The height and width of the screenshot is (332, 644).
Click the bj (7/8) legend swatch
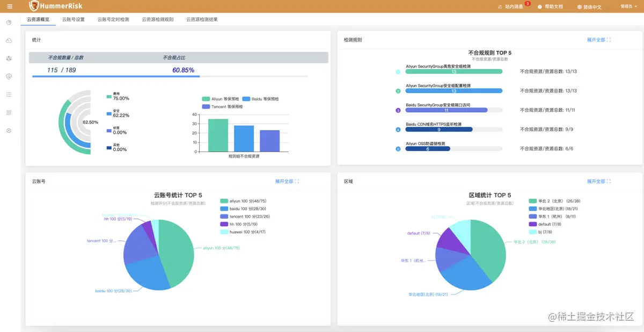[x=532, y=232]
